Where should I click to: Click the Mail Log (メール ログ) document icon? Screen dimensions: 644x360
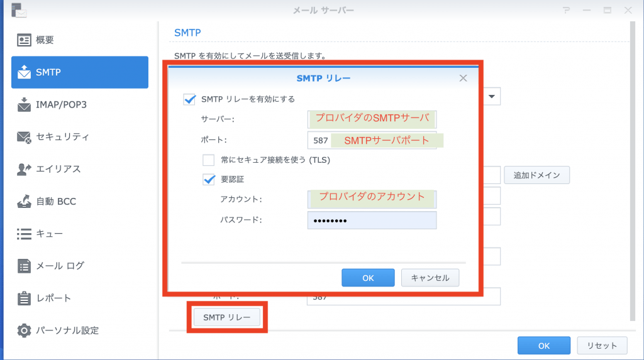(25, 266)
